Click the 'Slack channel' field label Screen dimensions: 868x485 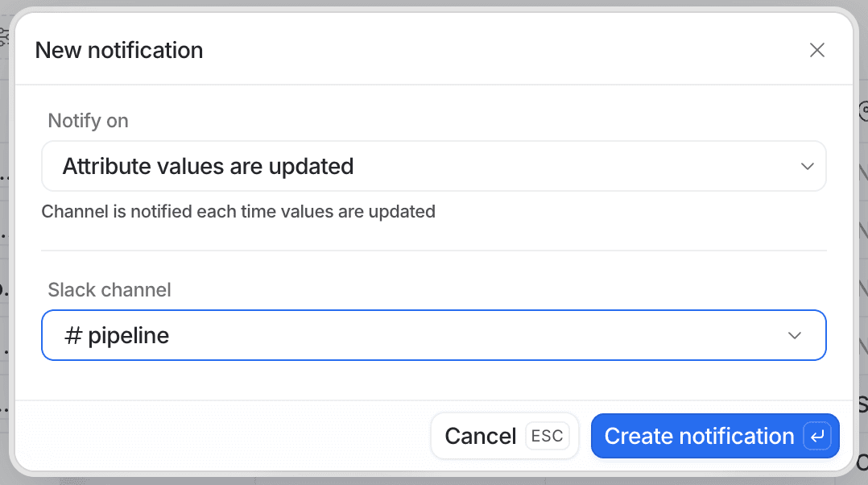pos(109,289)
